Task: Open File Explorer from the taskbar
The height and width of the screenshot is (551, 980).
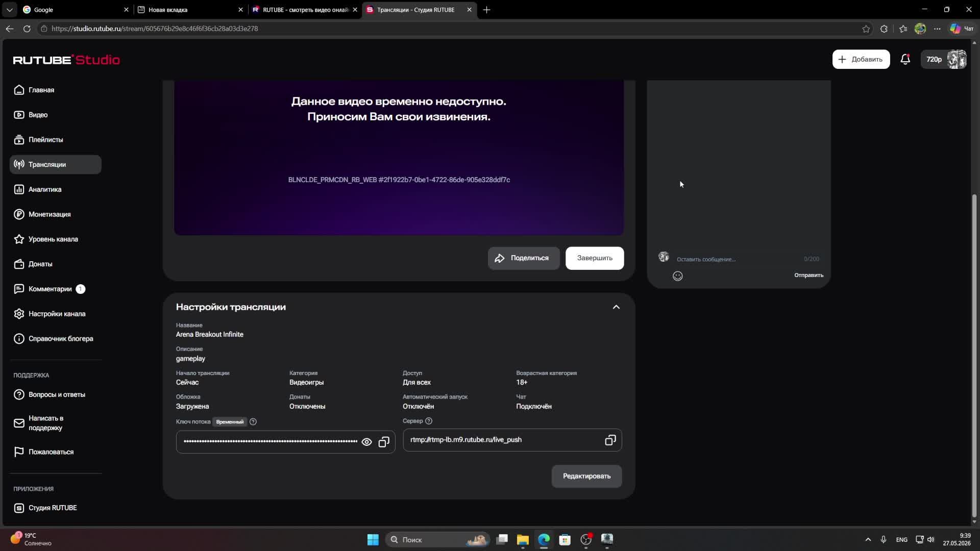Action: pos(523,540)
